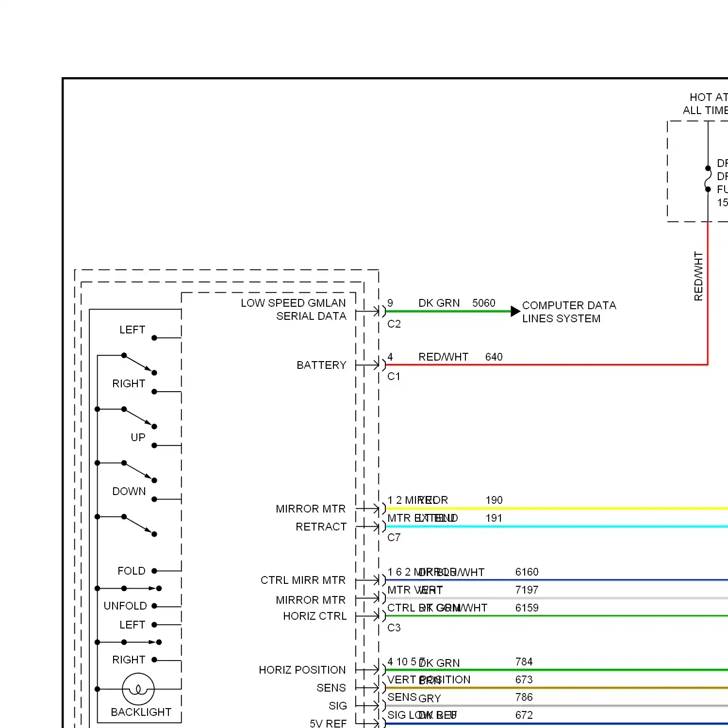This screenshot has height=728, width=728.
Task: Select the CTRL MIRR MTR label
Action: (x=303, y=580)
